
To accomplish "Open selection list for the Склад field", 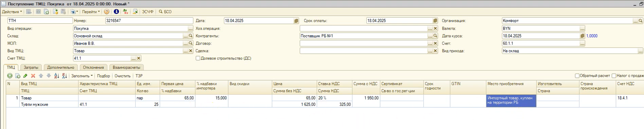I will (x=186, y=36).
